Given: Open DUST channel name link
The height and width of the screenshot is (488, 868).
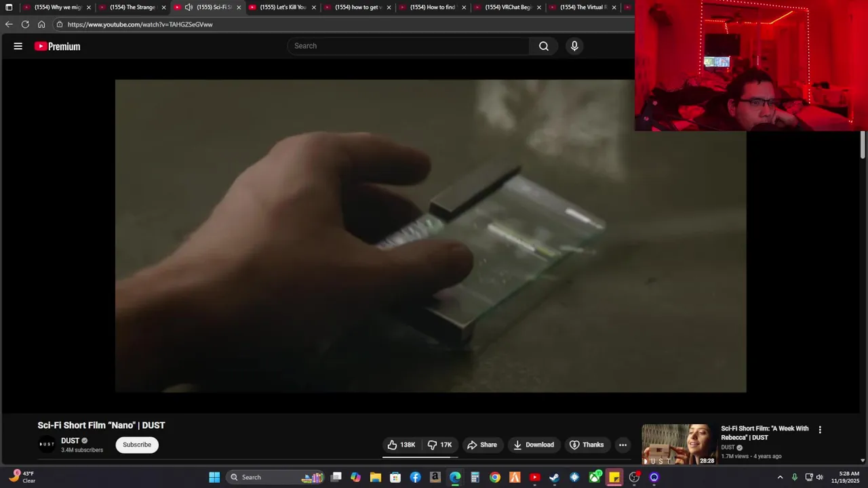Looking at the screenshot, I should [71, 441].
